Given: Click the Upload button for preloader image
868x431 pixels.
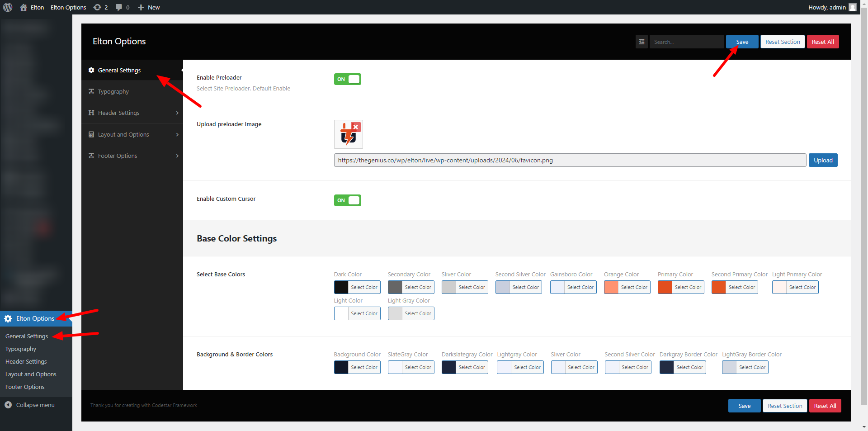Looking at the screenshot, I should [x=823, y=160].
